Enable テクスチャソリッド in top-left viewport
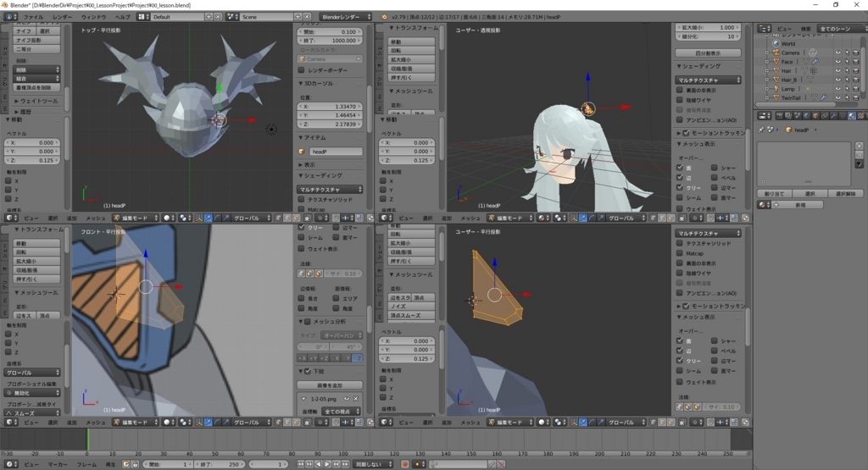868x470 pixels. [x=302, y=199]
